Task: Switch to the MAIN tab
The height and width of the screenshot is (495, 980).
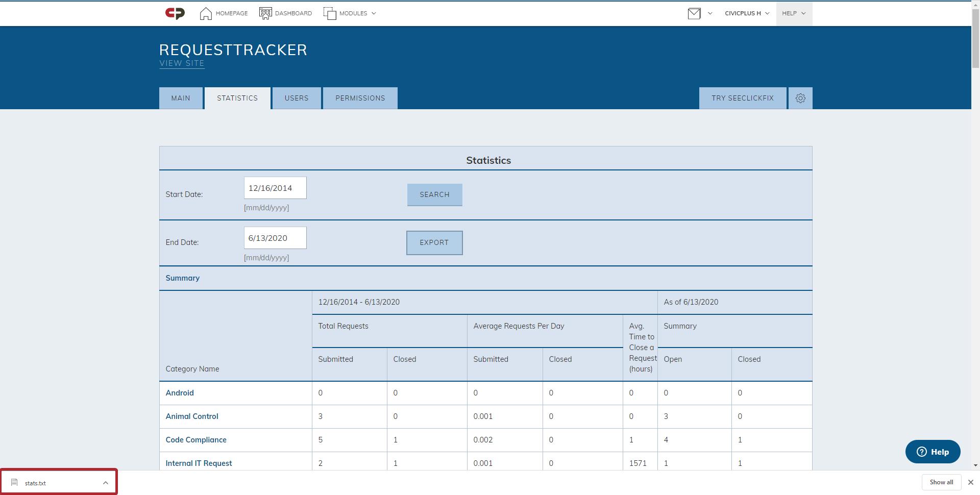Action: tap(181, 98)
